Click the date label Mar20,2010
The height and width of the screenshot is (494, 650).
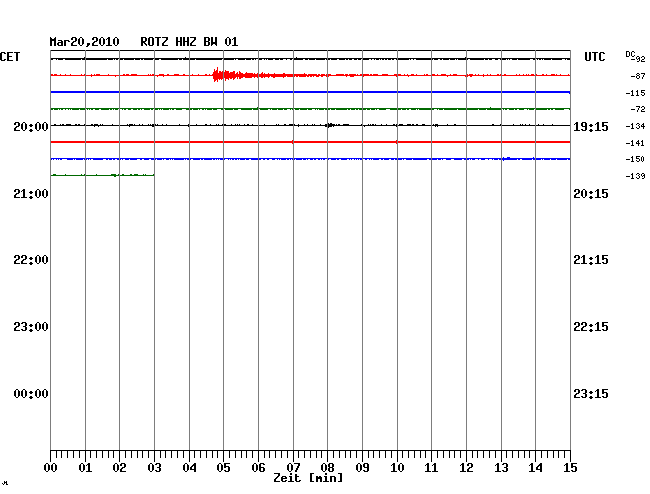click(x=85, y=42)
